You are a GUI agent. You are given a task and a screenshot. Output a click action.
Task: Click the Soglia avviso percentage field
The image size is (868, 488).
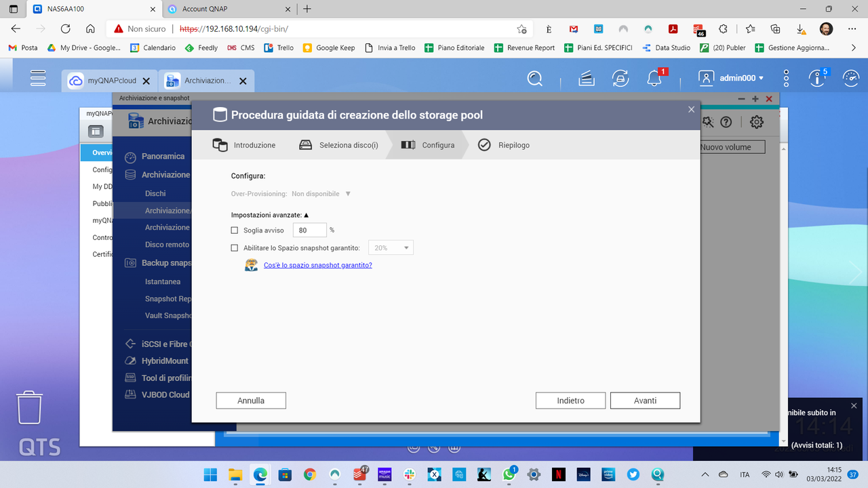(310, 230)
